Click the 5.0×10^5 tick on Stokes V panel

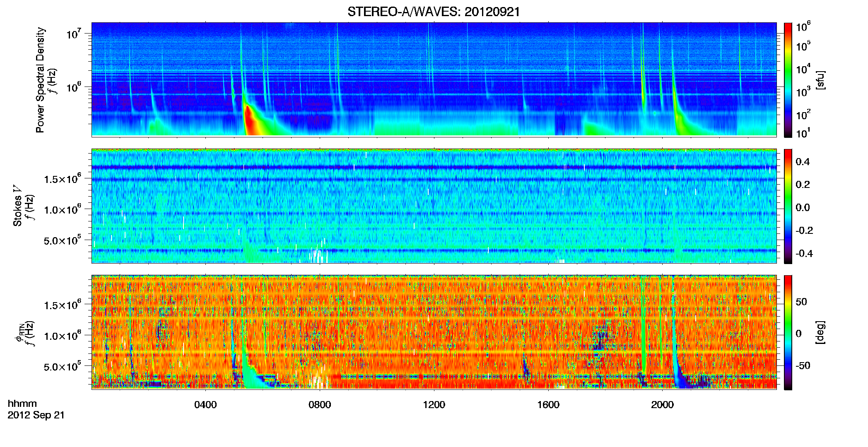(x=63, y=240)
